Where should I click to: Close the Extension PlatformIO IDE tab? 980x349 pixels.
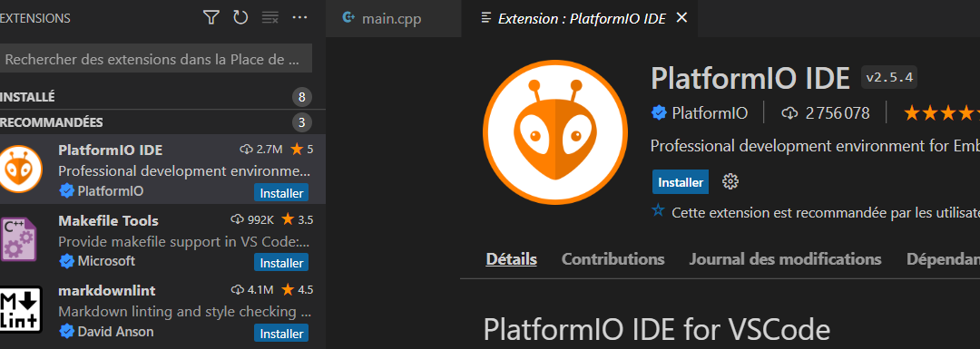pos(681,18)
